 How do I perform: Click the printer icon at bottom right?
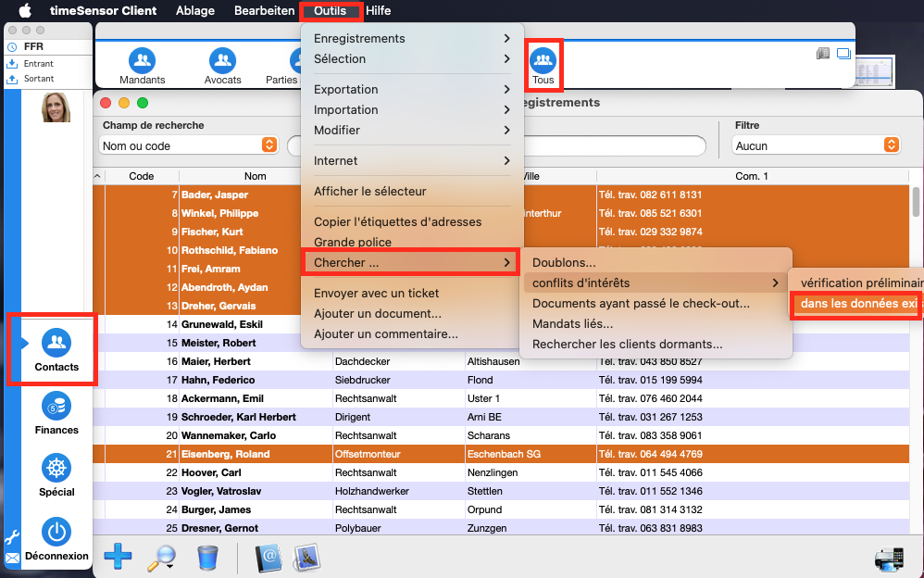889,559
